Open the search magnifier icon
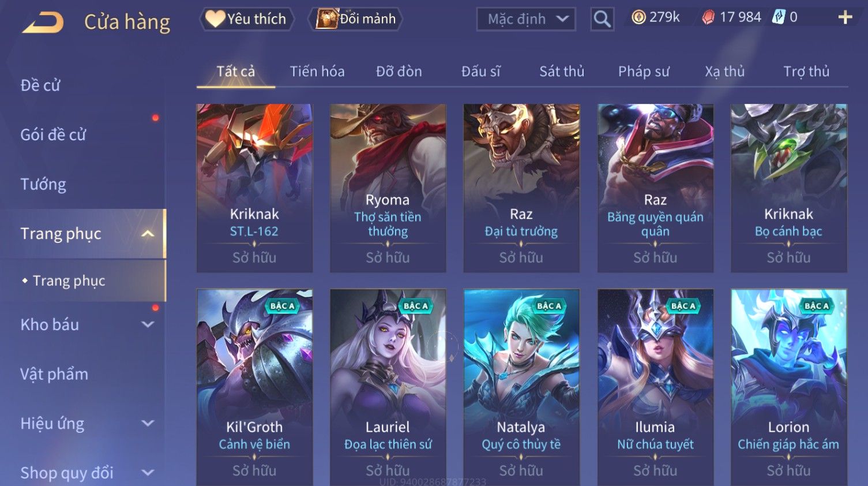Screen dimensions: 868x486 click(x=602, y=19)
